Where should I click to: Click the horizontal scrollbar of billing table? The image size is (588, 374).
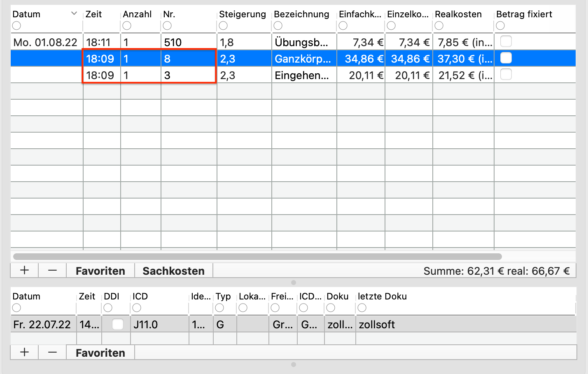(257, 257)
